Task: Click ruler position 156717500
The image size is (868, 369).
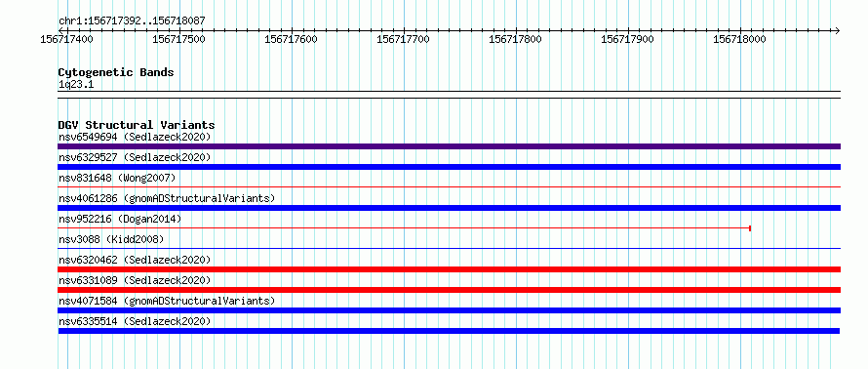Action: tap(178, 39)
